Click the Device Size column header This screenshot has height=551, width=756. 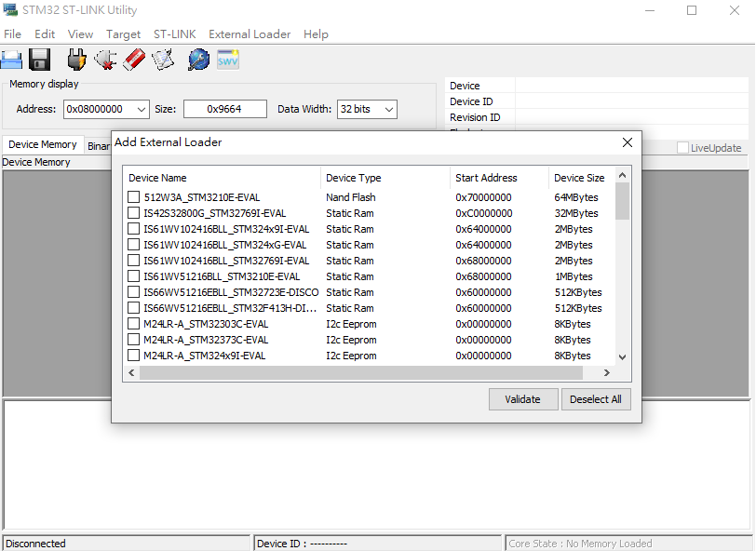[583, 178]
